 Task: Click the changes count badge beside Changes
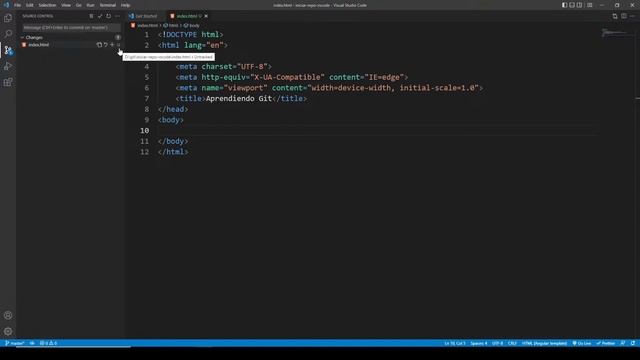[118, 37]
